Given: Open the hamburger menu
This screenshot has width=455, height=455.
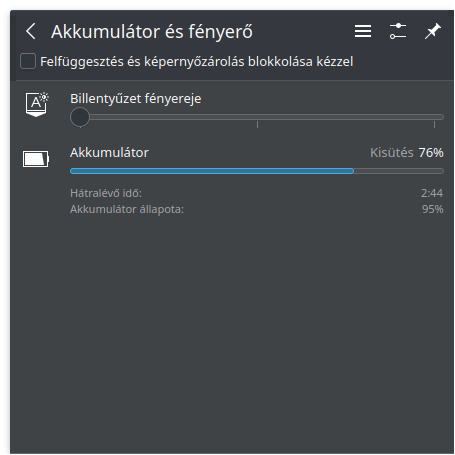Looking at the screenshot, I should (x=363, y=31).
